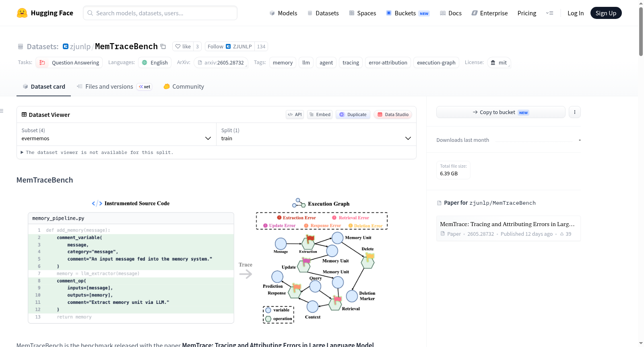Viewport: 644px width, 347px height.
Task: Open Data Studio
Action: pyautogui.click(x=393, y=114)
